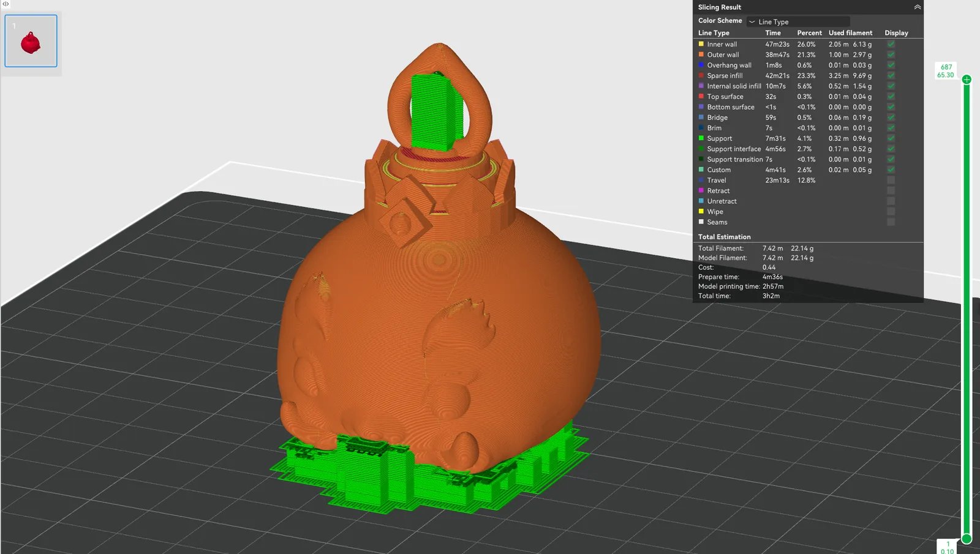Viewport: 980px width, 554px height.
Task: Click the plus icon on top layer handle
Action: (967, 80)
